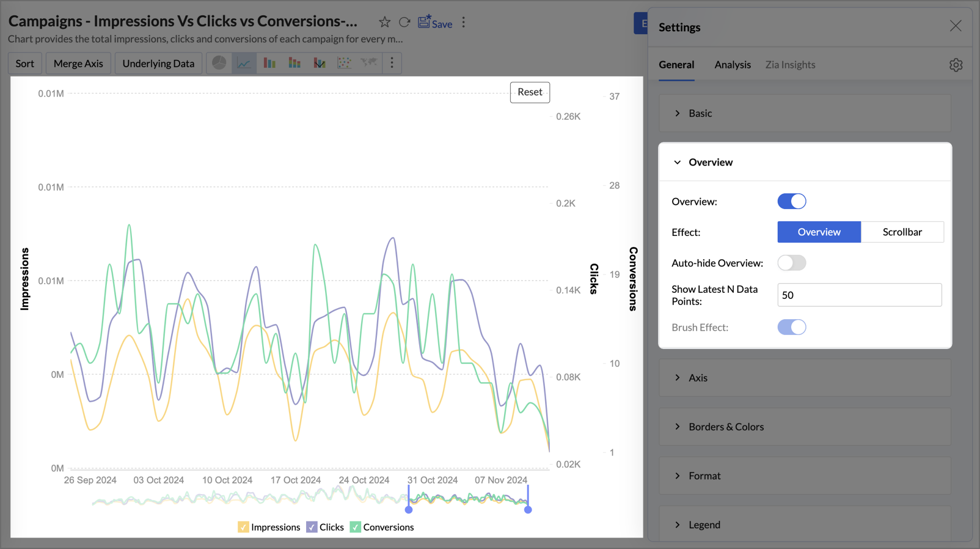Select the bar-line combination chart icon

319,63
